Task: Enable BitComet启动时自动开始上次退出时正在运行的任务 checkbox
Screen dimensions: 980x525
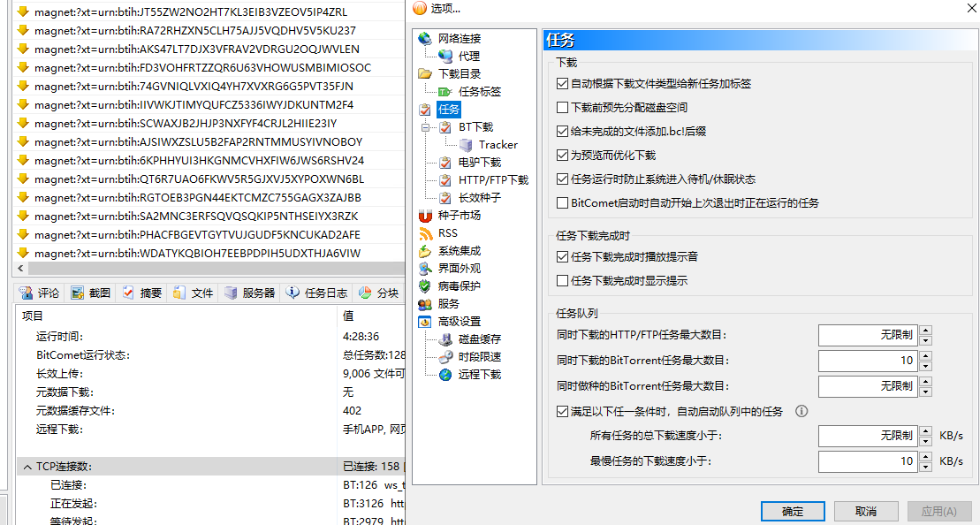Action: tap(562, 203)
